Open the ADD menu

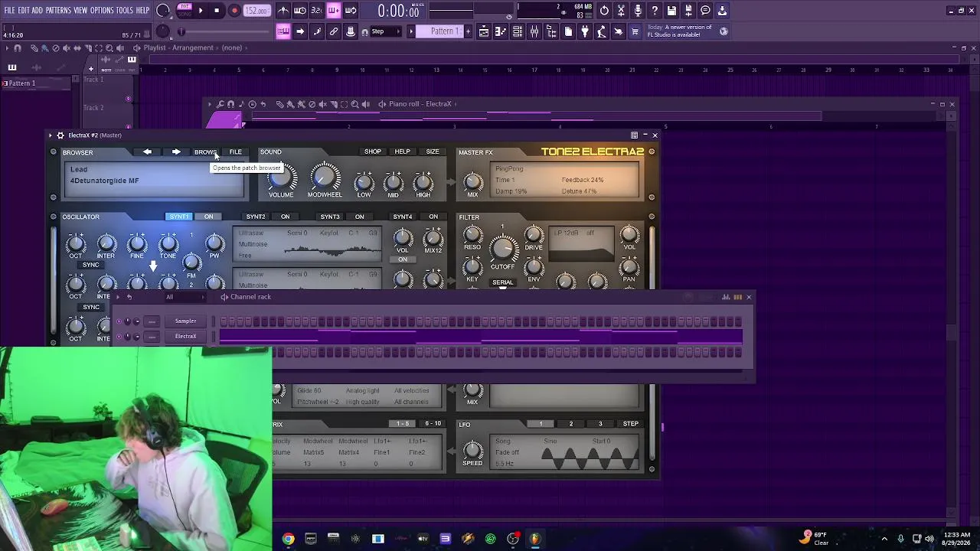coord(38,11)
